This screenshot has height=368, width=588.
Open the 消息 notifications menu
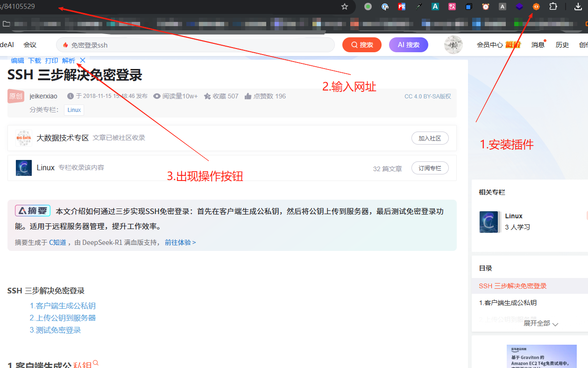click(538, 45)
